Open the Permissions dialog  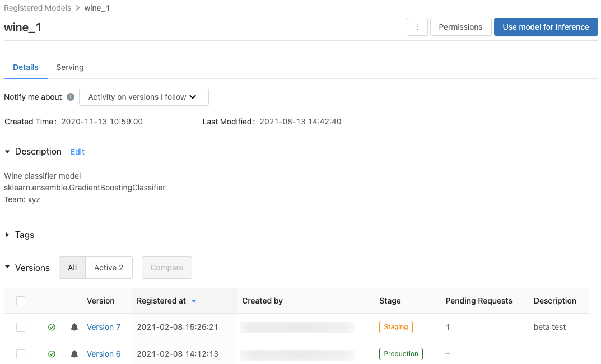click(x=460, y=26)
